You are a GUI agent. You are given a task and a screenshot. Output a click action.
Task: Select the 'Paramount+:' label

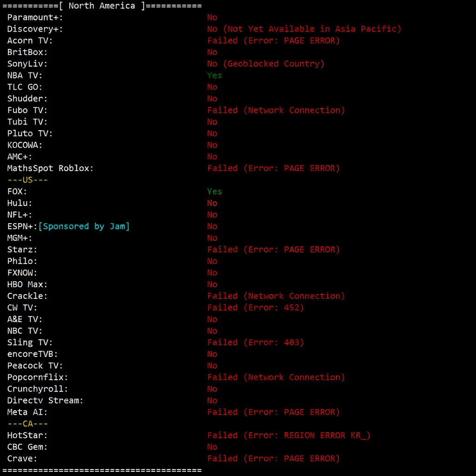35,17
